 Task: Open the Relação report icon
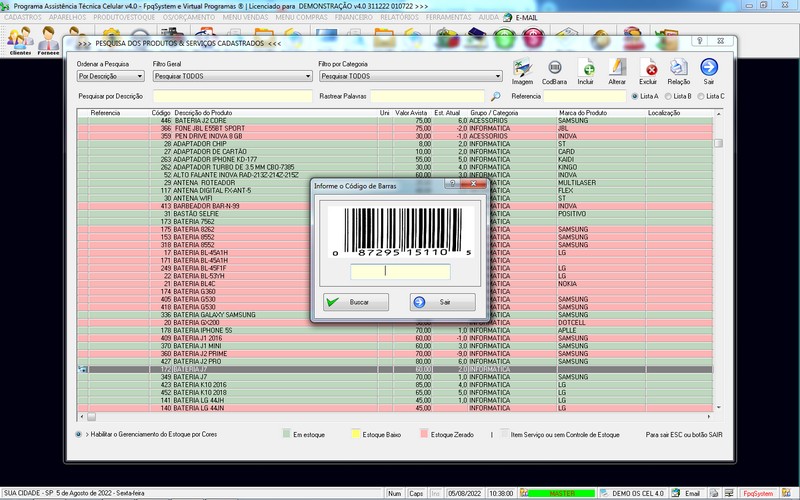(679, 71)
